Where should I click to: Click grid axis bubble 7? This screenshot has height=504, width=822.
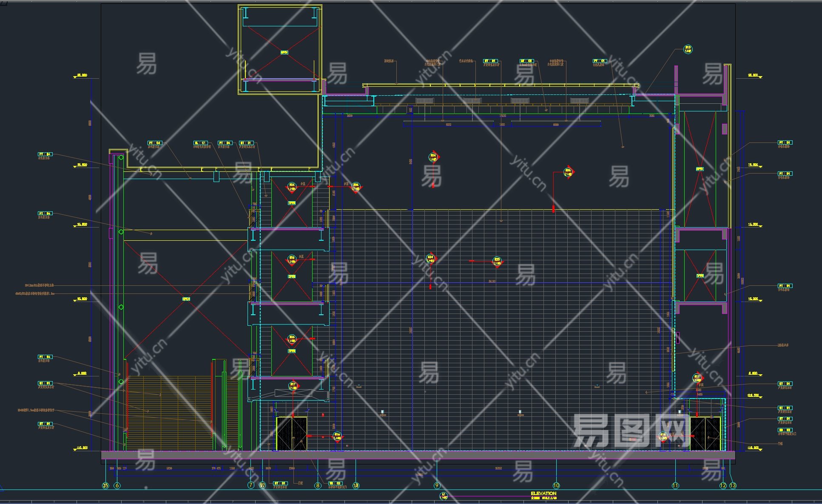(251, 485)
